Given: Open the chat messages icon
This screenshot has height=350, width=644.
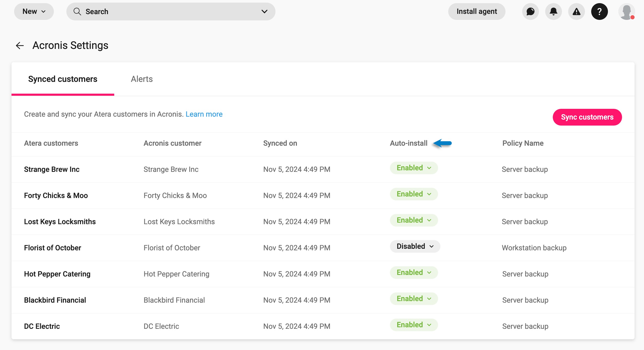Looking at the screenshot, I should point(530,12).
